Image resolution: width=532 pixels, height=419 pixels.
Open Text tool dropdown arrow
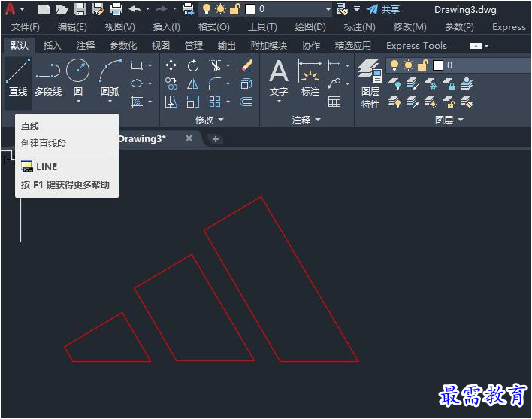[279, 102]
